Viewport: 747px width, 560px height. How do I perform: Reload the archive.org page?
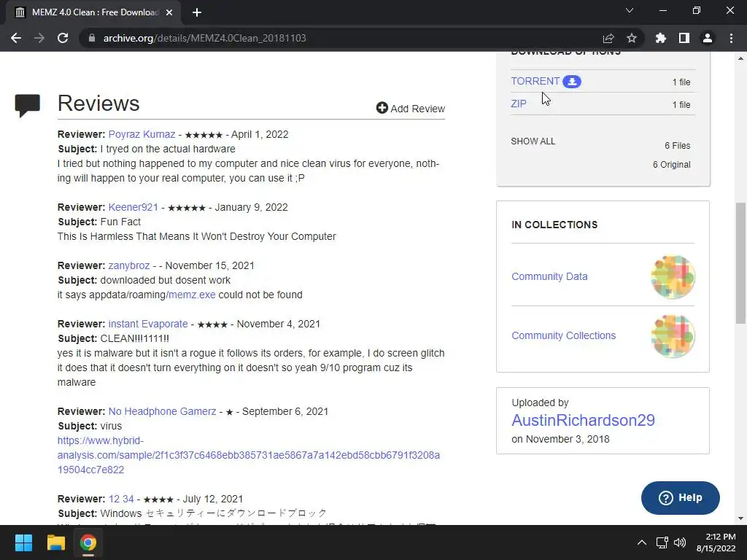pos(63,38)
